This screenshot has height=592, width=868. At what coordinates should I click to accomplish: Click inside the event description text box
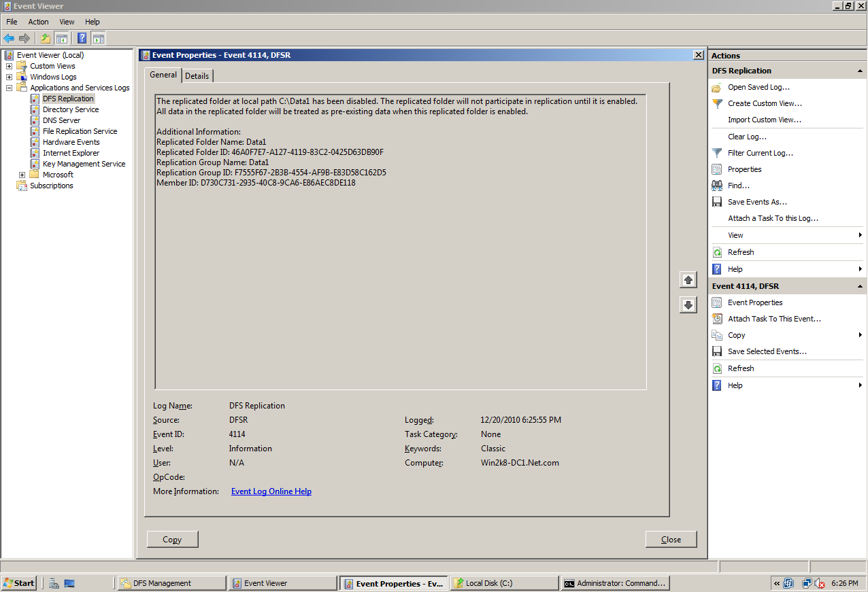401,242
